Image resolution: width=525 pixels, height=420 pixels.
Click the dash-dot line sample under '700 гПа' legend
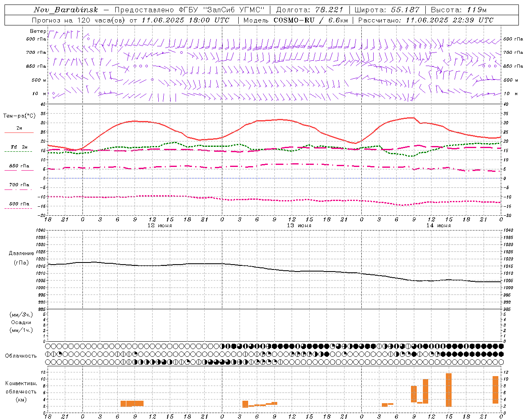pos(19,189)
